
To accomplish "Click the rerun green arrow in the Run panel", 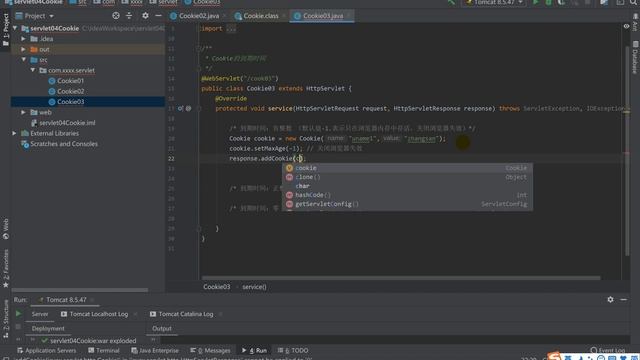I will [18, 314].
